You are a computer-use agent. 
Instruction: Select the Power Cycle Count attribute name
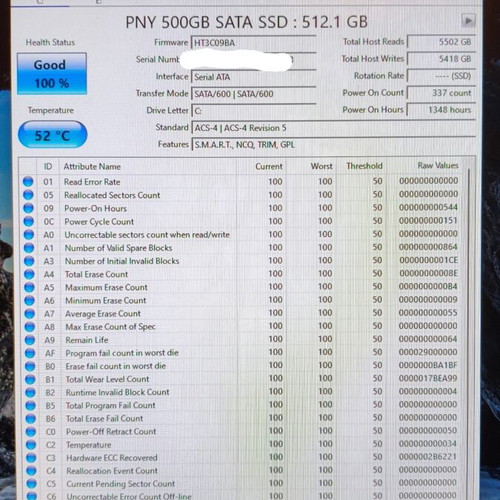[x=99, y=222]
